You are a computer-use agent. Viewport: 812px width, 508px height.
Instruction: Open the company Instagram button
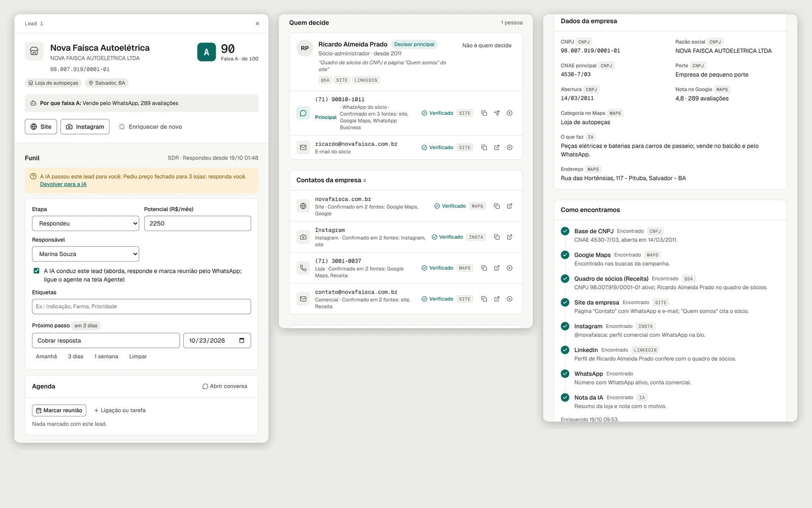point(85,126)
